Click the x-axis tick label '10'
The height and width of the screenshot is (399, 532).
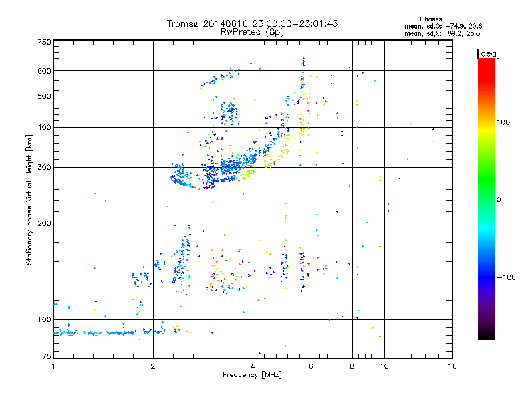click(384, 366)
